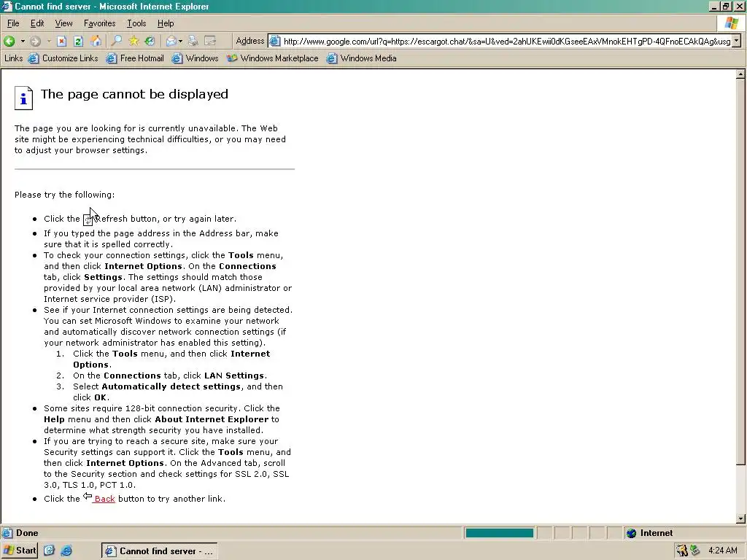The image size is (747, 560).
Task: Click the Address label
Action: [x=250, y=41]
